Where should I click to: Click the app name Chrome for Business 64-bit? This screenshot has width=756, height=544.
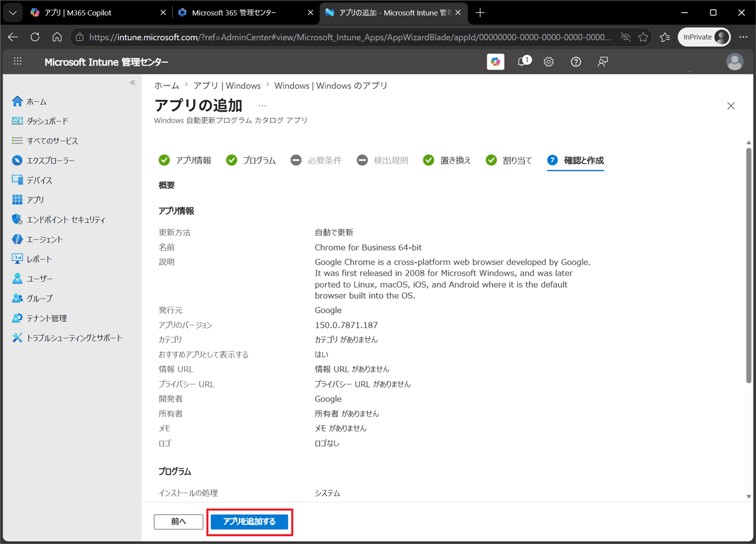pos(368,247)
